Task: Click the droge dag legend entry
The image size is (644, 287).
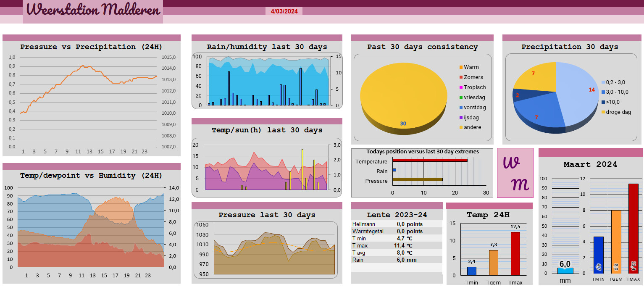Action: [618, 112]
